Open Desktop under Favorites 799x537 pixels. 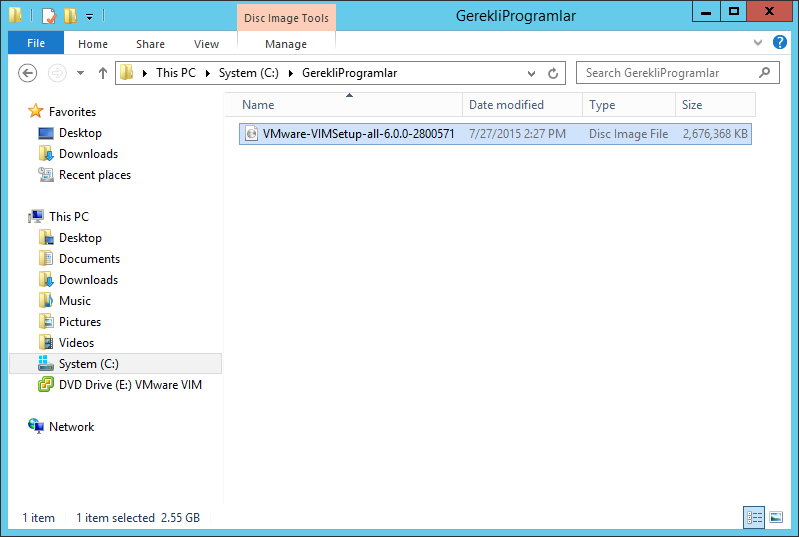pos(80,133)
